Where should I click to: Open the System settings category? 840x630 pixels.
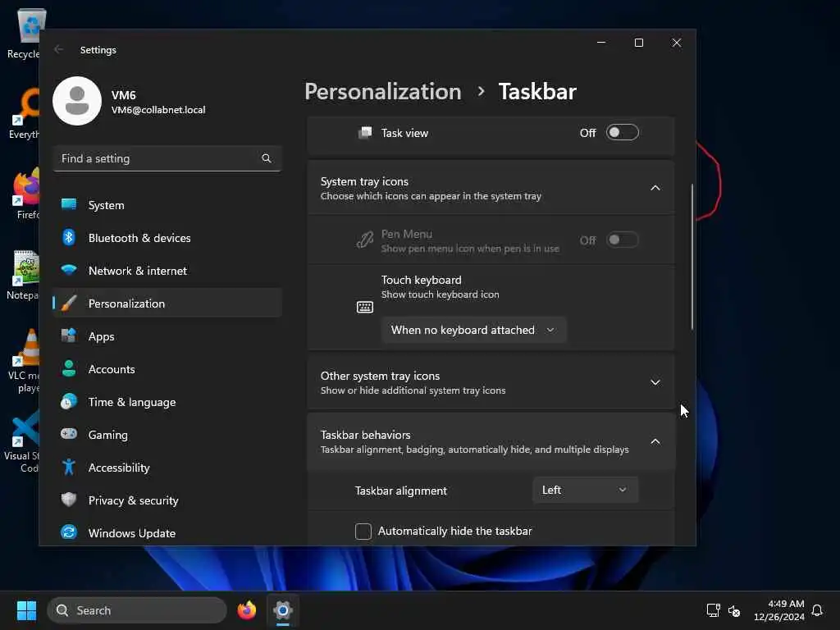(x=167, y=205)
